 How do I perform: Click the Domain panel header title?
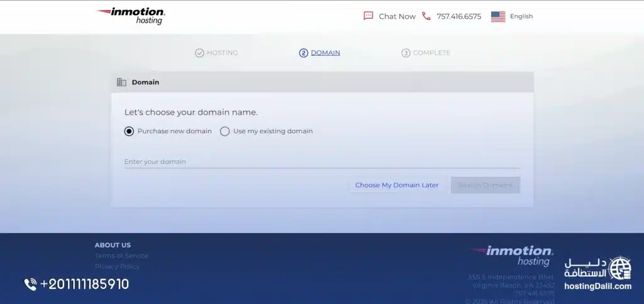coord(145,82)
